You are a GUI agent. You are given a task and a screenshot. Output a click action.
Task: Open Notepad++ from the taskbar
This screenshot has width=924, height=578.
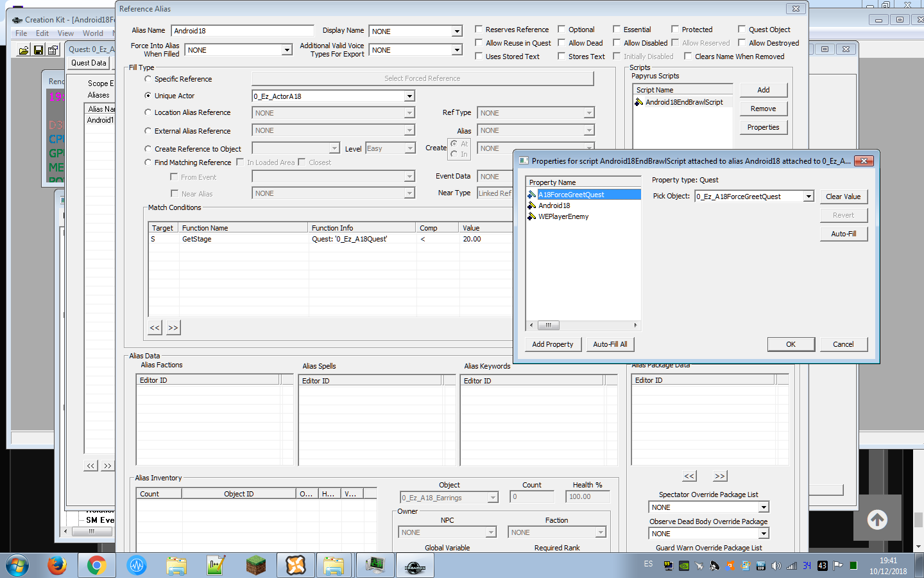point(216,566)
